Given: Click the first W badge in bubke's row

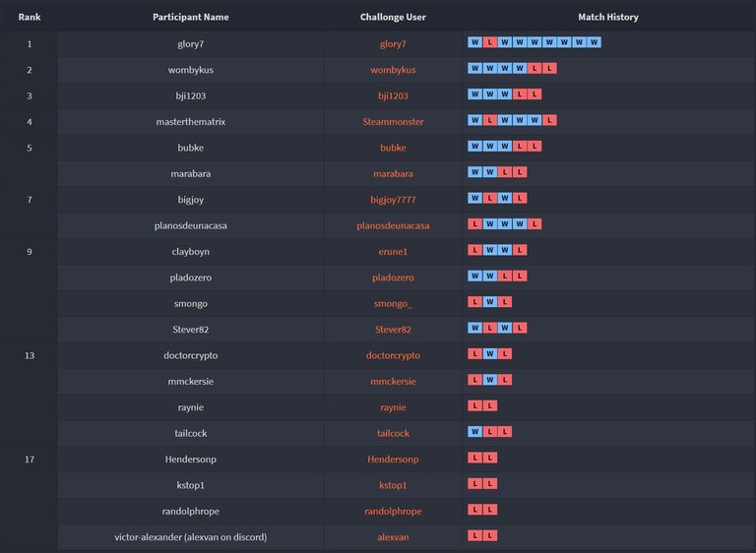Looking at the screenshot, I should 475,147.
